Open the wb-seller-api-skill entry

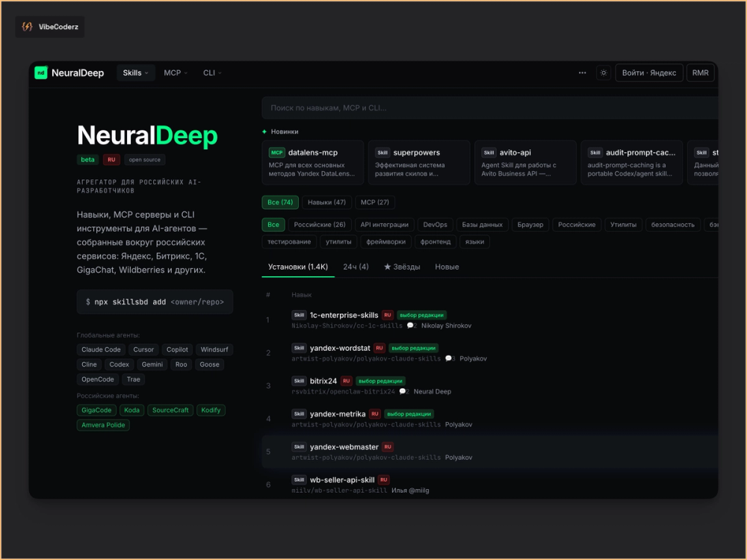[x=342, y=480]
